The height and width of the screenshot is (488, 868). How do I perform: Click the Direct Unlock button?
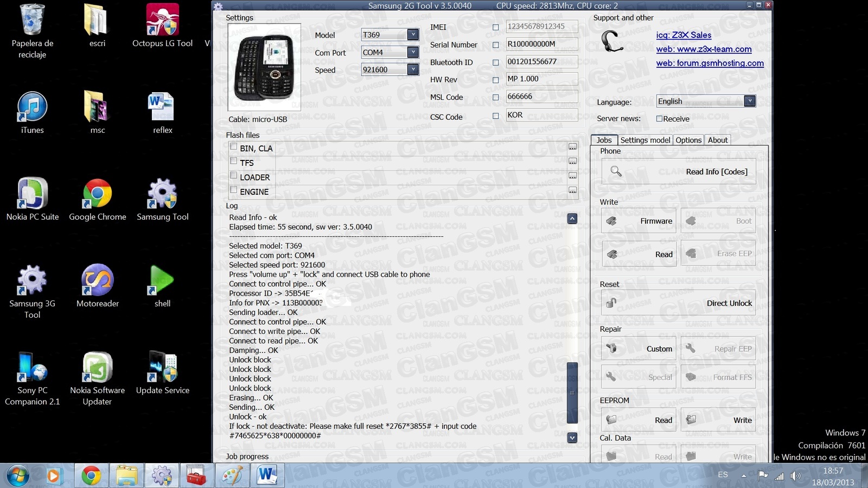679,303
